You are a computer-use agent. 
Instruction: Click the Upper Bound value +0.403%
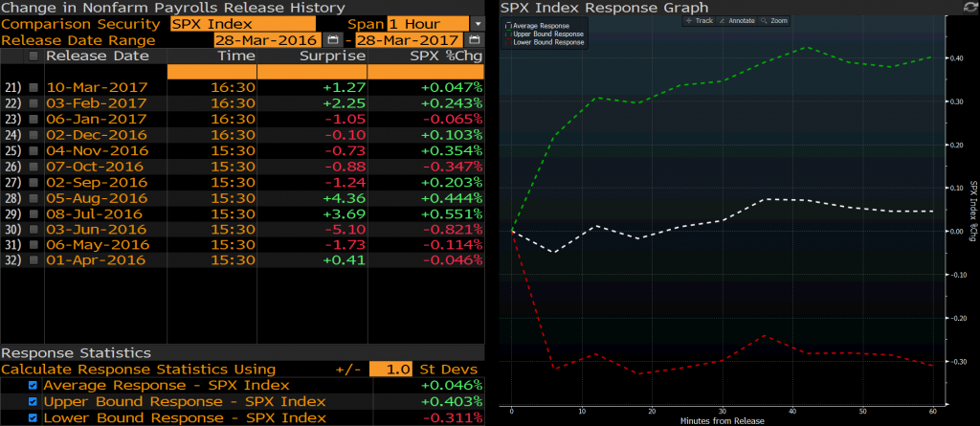[x=452, y=402]
